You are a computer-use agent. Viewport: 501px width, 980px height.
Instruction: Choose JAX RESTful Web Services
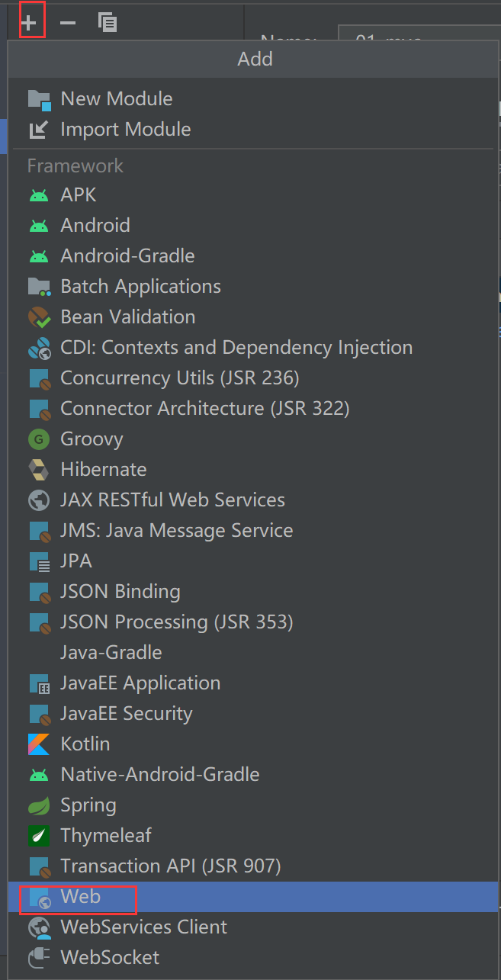pyautogui.click(x=172, y=500)
